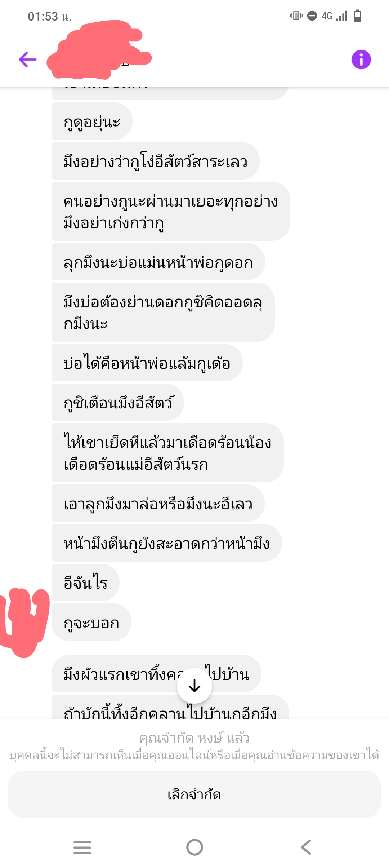
Task: Tap Android back chevron icon
Action: point(306,847)
